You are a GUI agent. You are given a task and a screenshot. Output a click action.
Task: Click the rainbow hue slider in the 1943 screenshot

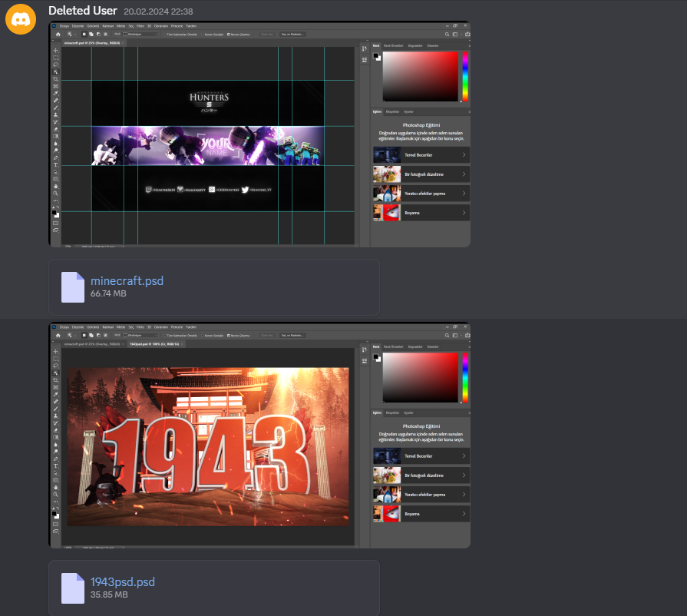point(465,377)
